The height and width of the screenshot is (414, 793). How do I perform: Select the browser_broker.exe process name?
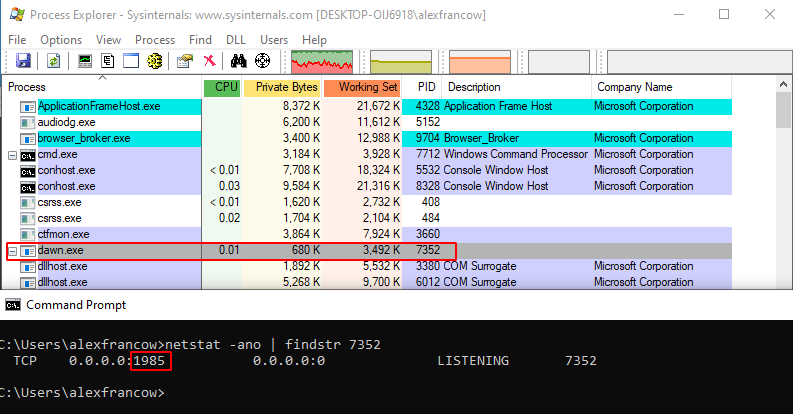click(x=84, y=138)
